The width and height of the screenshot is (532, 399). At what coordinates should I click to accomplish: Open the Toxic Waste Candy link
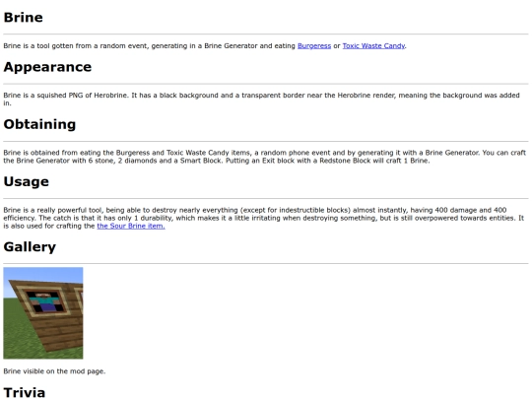tap(373, 45)
